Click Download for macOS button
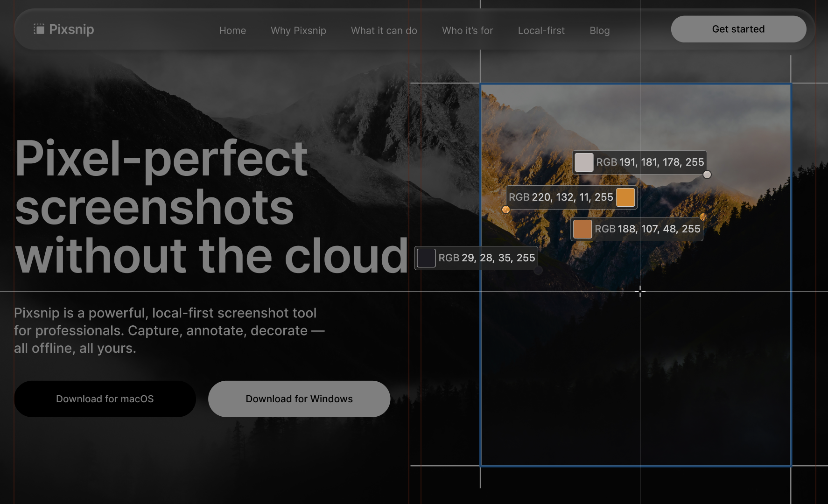This screenshot has height=504, width=828. 105,399
